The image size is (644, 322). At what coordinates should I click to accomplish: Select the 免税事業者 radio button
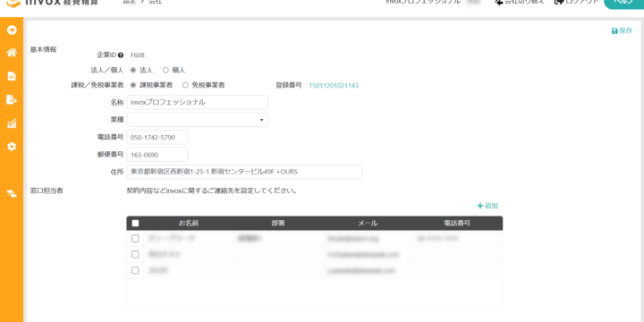coord(185,86)
